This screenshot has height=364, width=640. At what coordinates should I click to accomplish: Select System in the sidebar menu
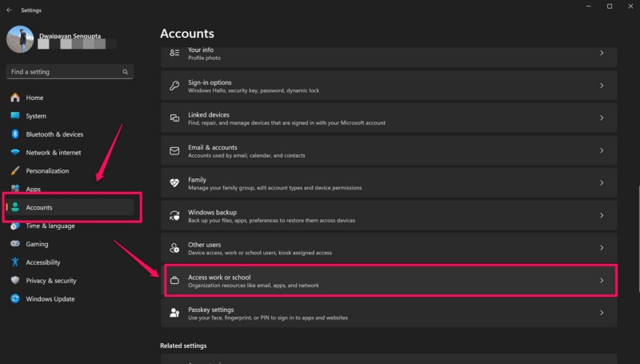click(36, 116)
